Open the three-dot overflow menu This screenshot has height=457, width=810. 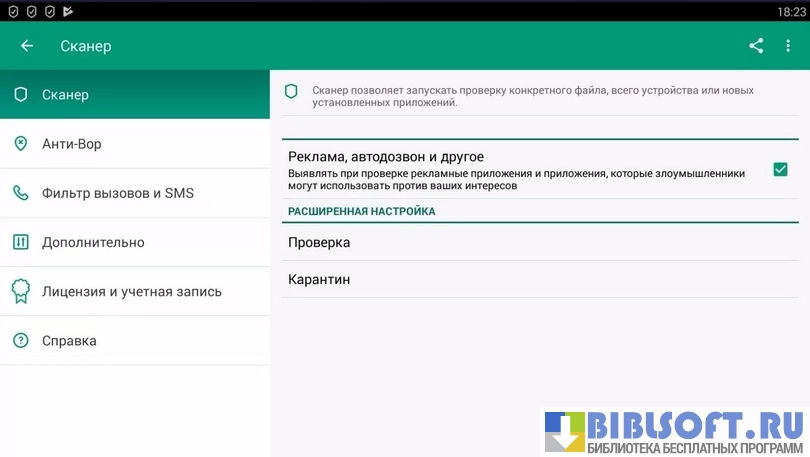coord(788,46)
